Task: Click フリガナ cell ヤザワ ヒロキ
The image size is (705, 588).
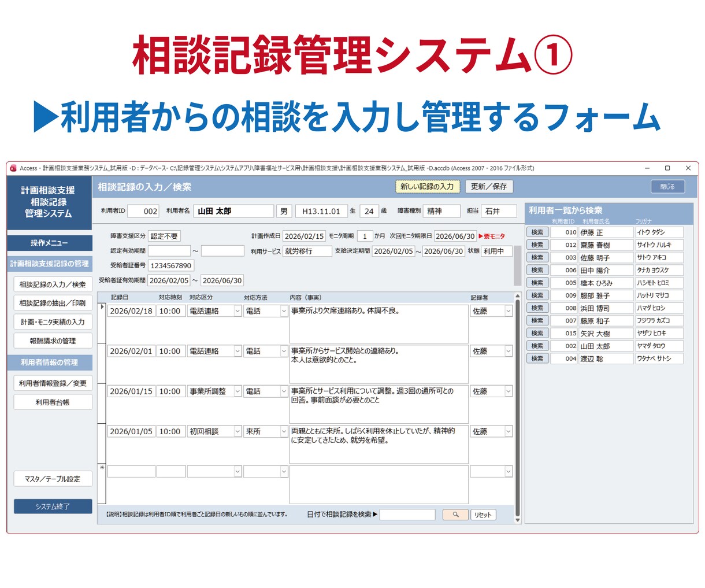Action: [x=659, y=333]
